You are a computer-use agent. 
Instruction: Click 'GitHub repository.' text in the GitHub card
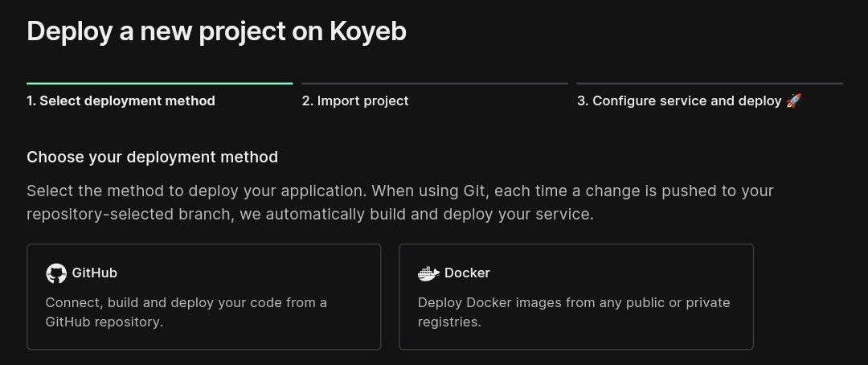coord(104,322)
